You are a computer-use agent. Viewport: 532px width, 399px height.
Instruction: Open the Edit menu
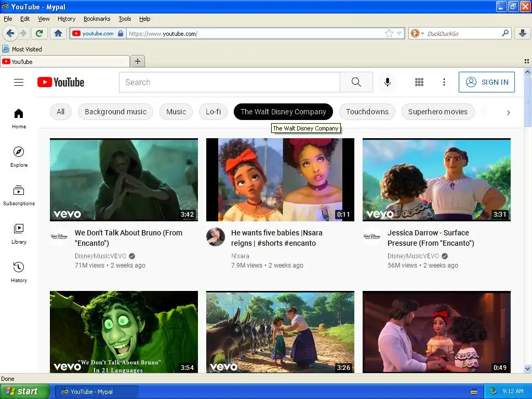(25, 19)
